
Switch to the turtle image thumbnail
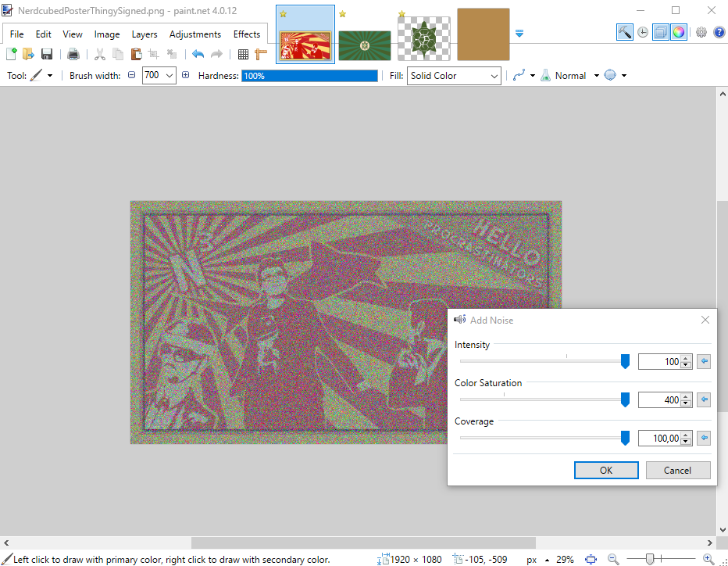[424, 39]
